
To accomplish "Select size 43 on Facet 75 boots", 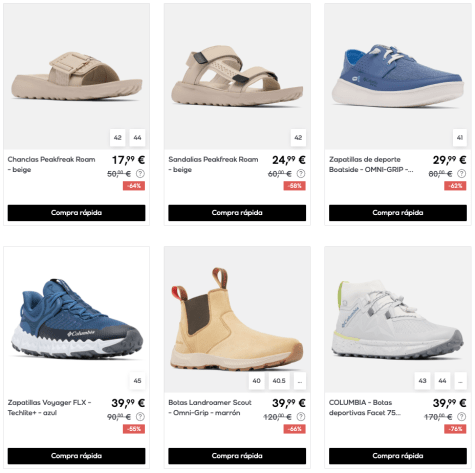I will (x=422, y=381).
